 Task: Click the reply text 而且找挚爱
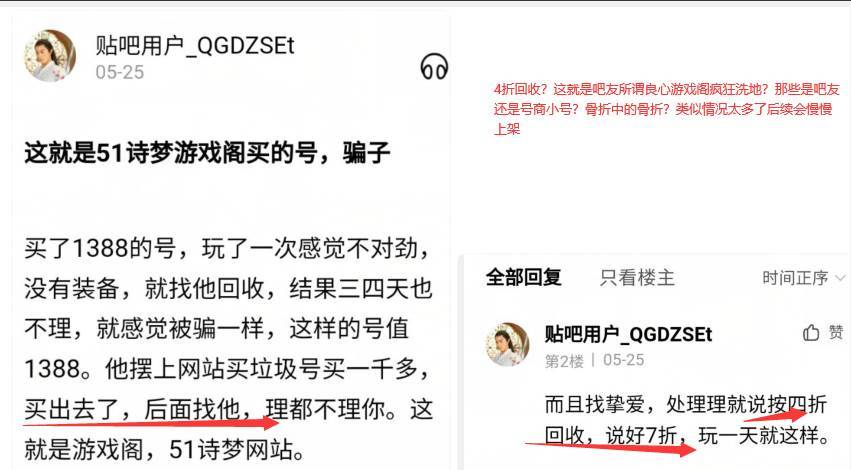point(594,404)
